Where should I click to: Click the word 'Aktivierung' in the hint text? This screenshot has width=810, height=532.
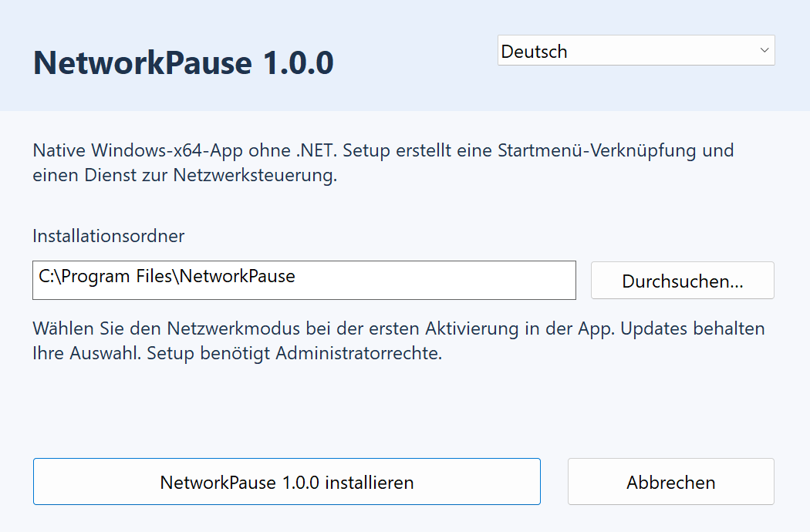[x=471, y=328]
